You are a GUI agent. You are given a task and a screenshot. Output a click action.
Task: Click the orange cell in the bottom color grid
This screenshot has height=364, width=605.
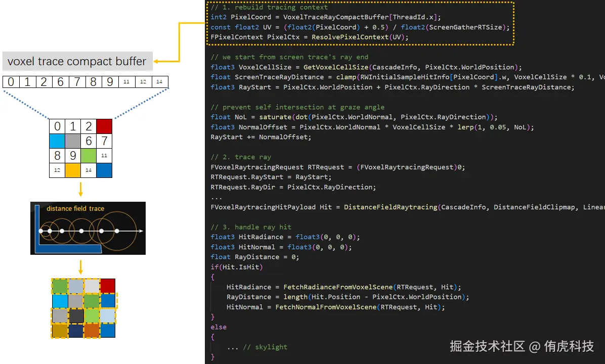92,331
